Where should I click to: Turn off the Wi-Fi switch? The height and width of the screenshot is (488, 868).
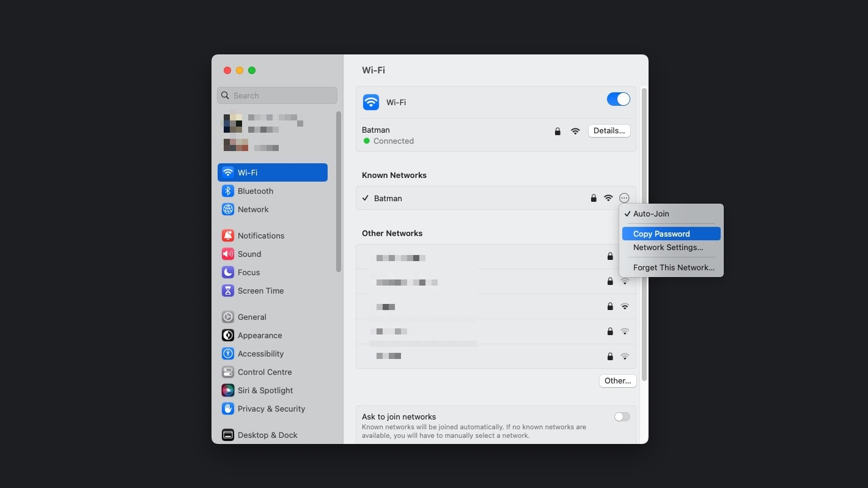tap(618, 99)
